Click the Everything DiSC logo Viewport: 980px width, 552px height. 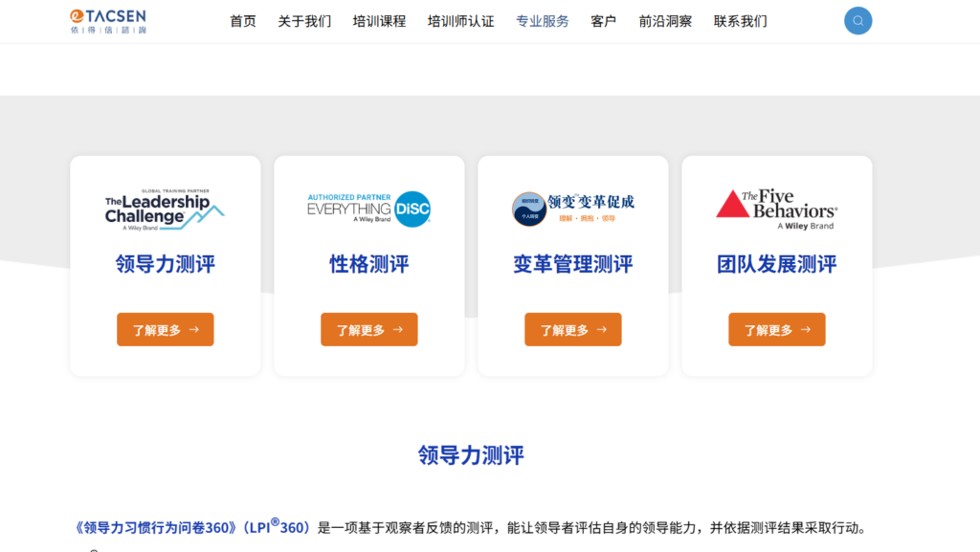[x=368, y=209]
